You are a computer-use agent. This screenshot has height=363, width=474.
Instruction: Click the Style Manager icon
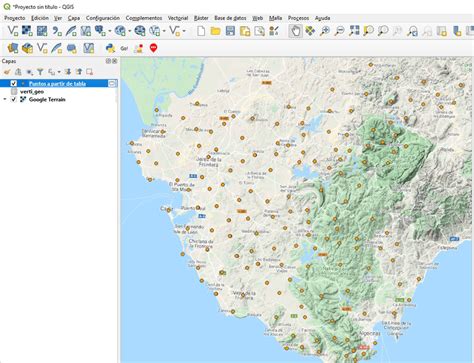[274, 31]
